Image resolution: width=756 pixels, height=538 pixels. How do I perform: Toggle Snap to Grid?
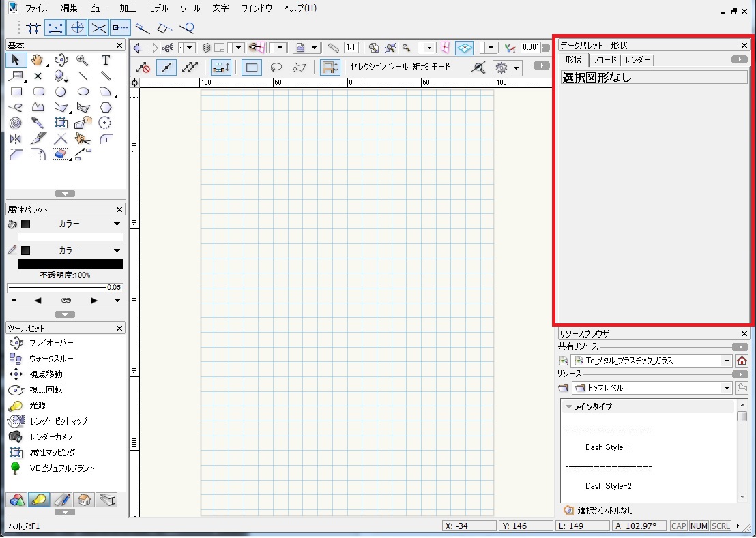coord(33,29)
